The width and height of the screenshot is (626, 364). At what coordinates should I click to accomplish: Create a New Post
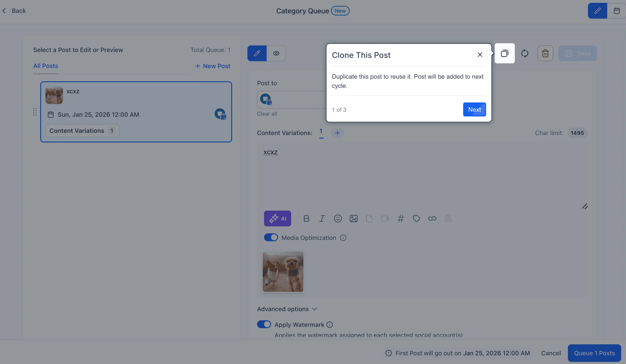212,66
